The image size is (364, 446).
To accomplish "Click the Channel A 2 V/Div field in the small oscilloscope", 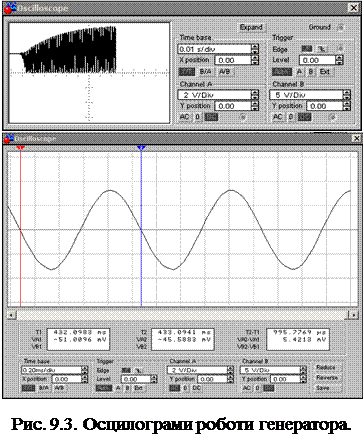I will (x=214, y=95).
